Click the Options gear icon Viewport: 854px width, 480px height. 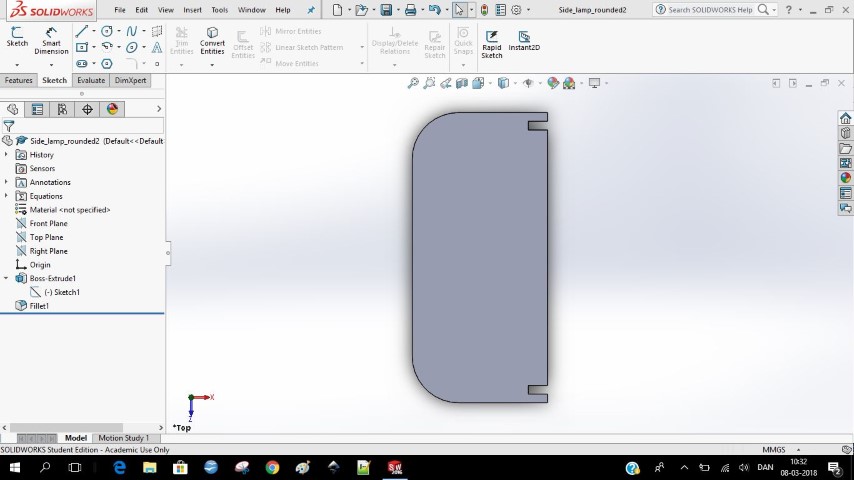coord(516,10)
